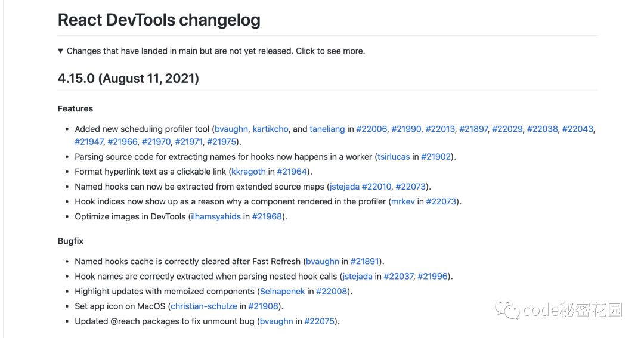644x338 pixels.
Task: Visit ilhamsyahids profile link
Action: pyautogui.click(x=215, y=216)
